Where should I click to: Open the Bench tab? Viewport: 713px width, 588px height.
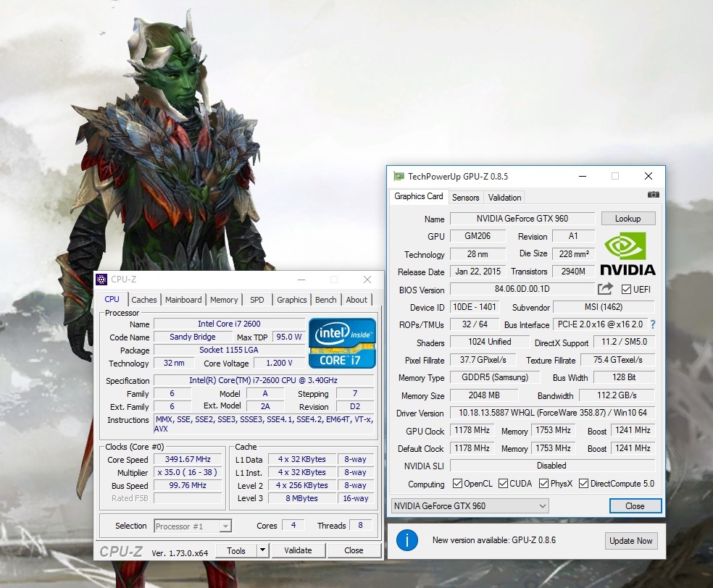pos(325,300)
